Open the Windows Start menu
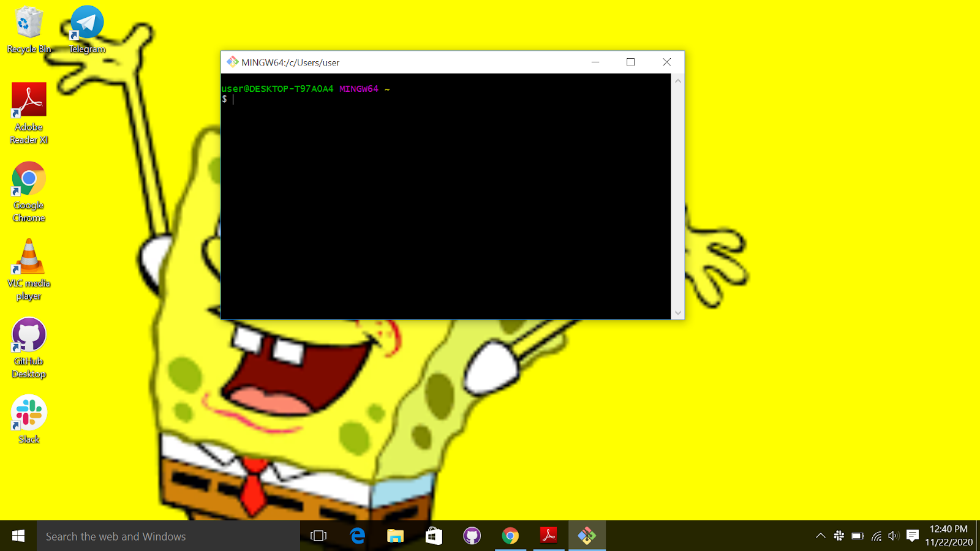980x551 pixels. tap(18, 536)
